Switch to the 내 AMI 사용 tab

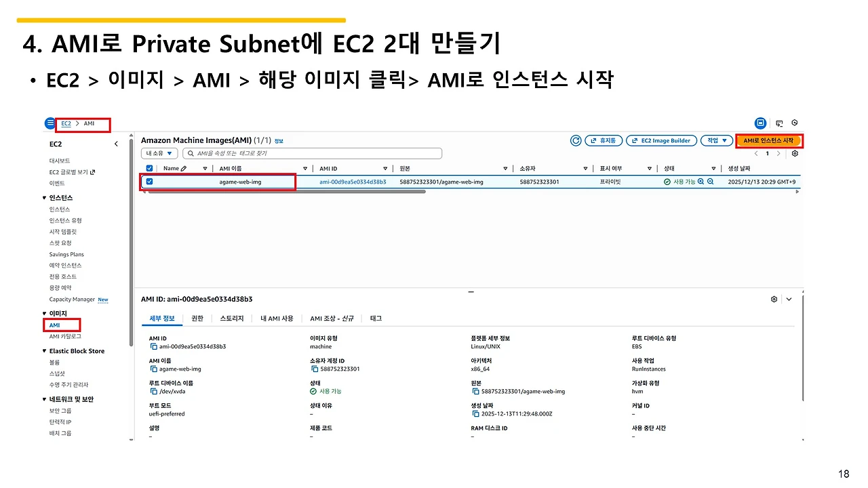coord(277,318)
